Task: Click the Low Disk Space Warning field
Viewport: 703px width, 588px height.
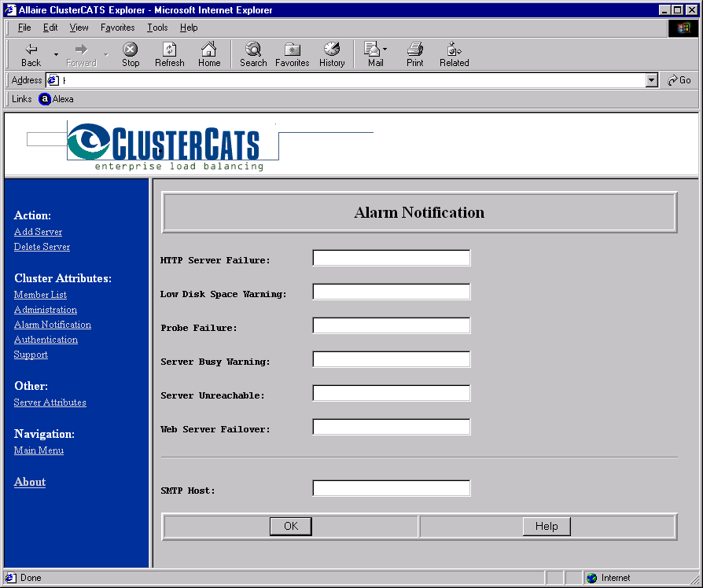Action: pyautogui.click(x=392, y=292)
